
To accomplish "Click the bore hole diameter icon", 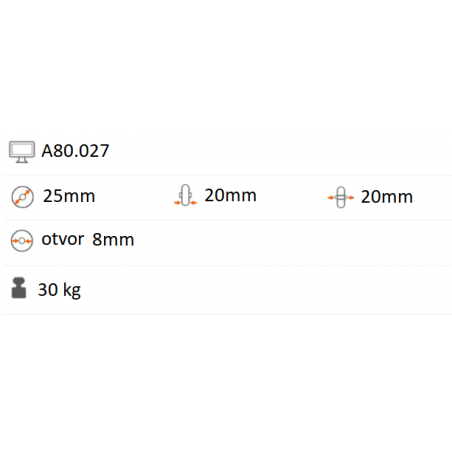I will click(22, 241).
